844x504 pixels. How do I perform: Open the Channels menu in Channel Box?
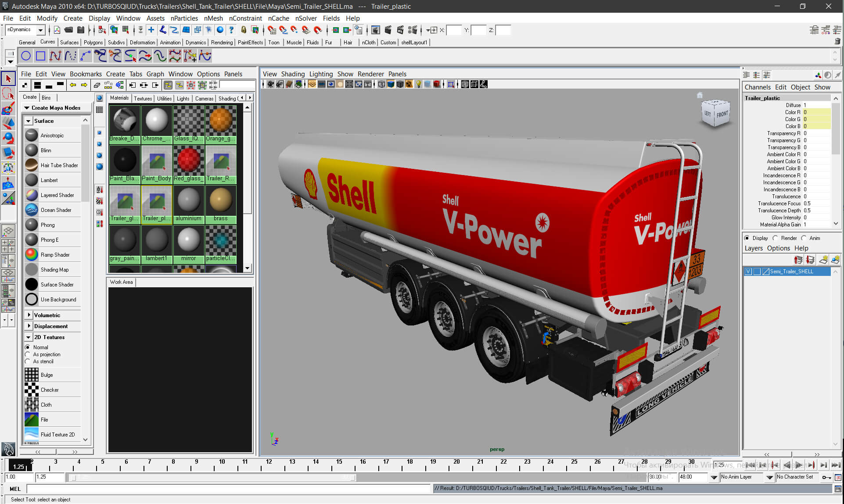758,87
